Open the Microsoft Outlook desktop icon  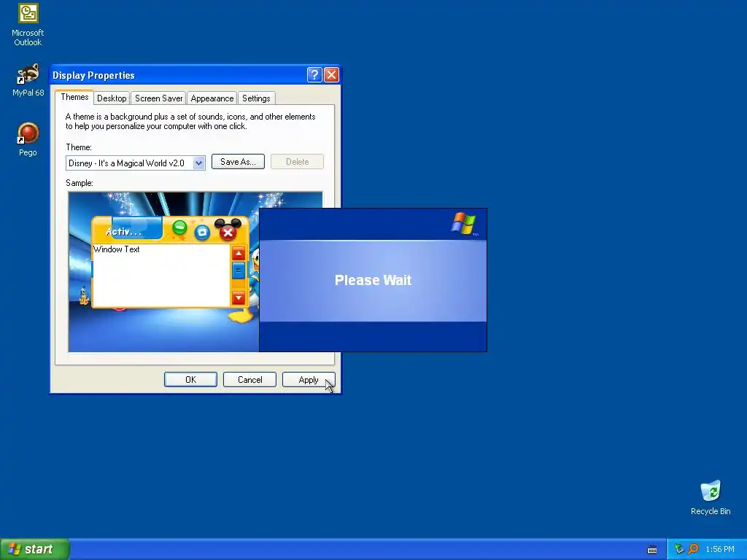pos(28,24)
